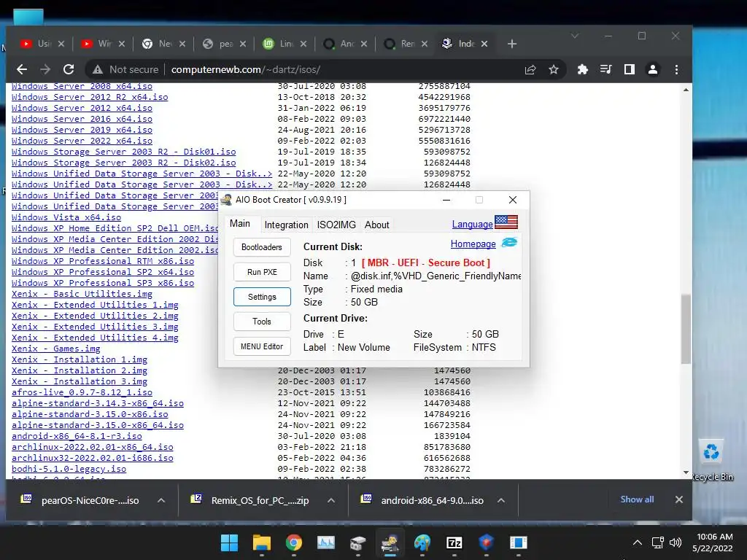
Task: Open Windows Vista x64.iso link
Action: click(x=66, y=217)
